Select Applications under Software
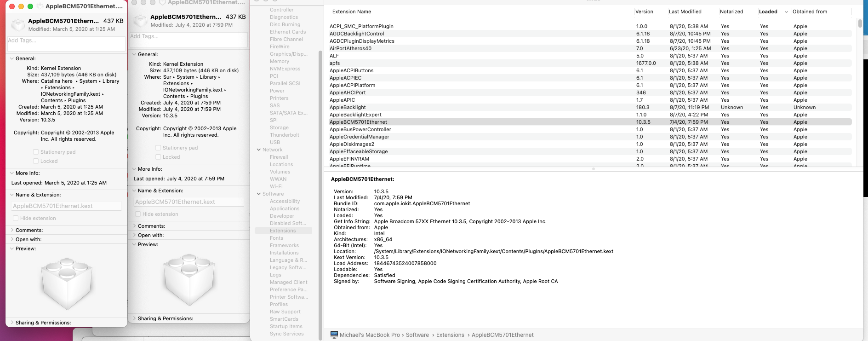Viewport: 868px width, 341px height. pyautogui.click(x=284, y=208)
